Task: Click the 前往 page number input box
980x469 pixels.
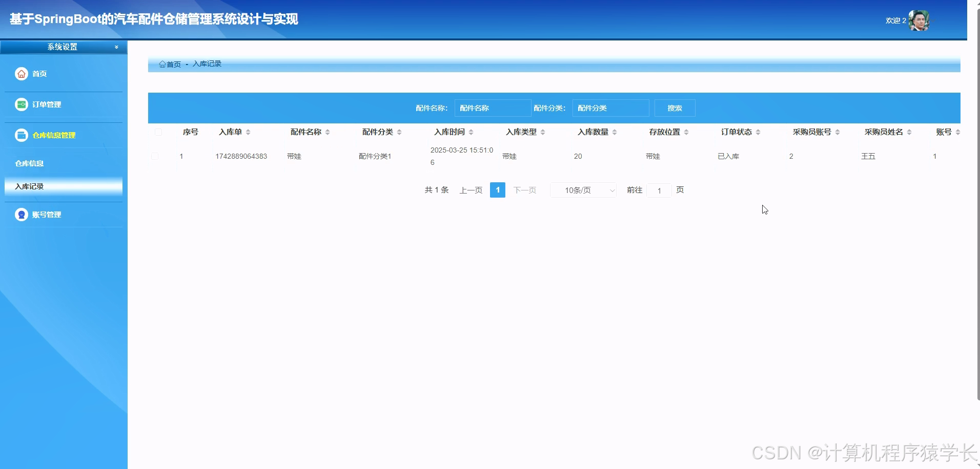Action: 660,190
